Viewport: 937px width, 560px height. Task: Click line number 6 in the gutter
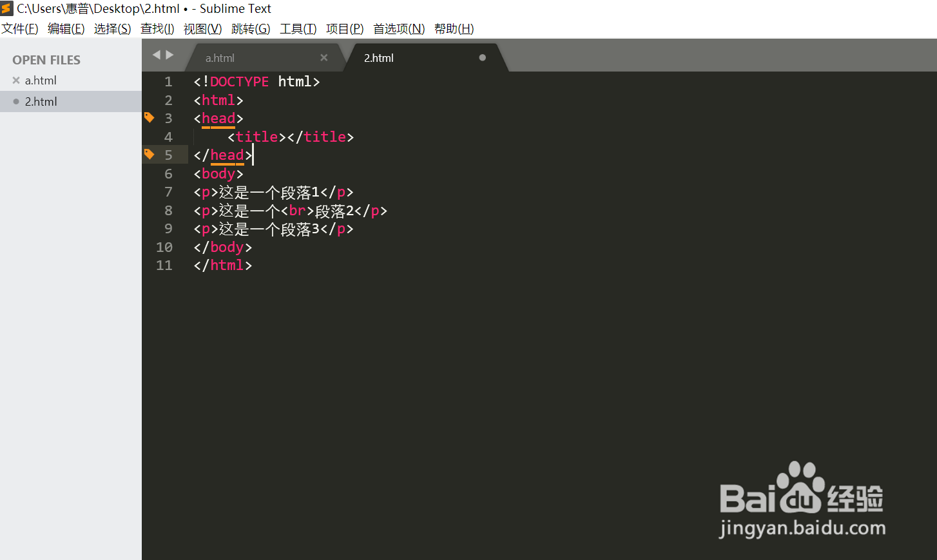click(168, 174)
